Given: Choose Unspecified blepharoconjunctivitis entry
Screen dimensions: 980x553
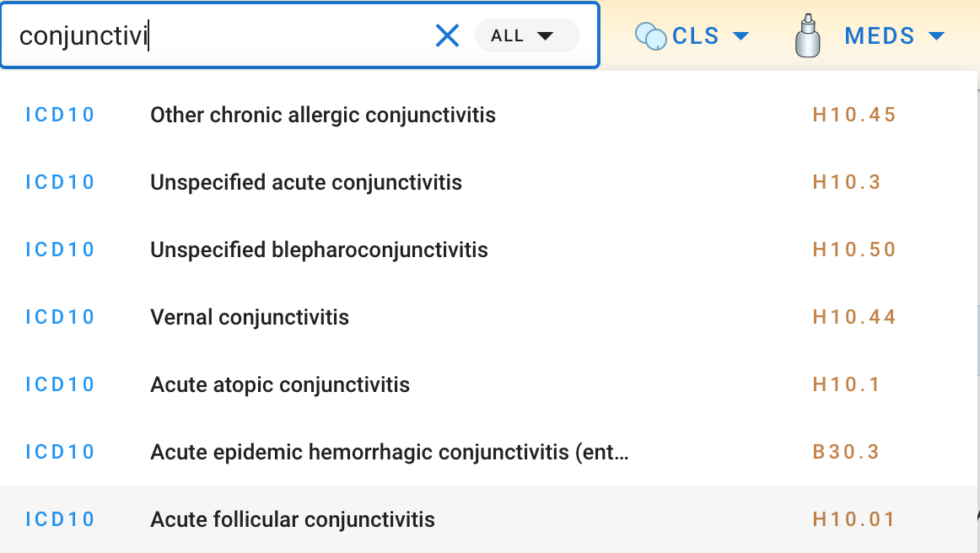Looking at the screenshot, I should click(x=489, y=250).
